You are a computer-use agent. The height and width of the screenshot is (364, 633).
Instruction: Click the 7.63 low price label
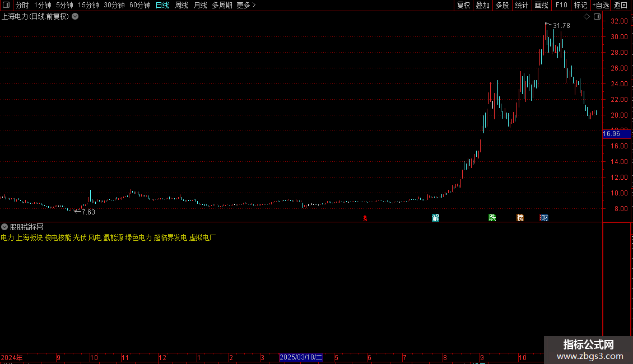pos(89,212)
